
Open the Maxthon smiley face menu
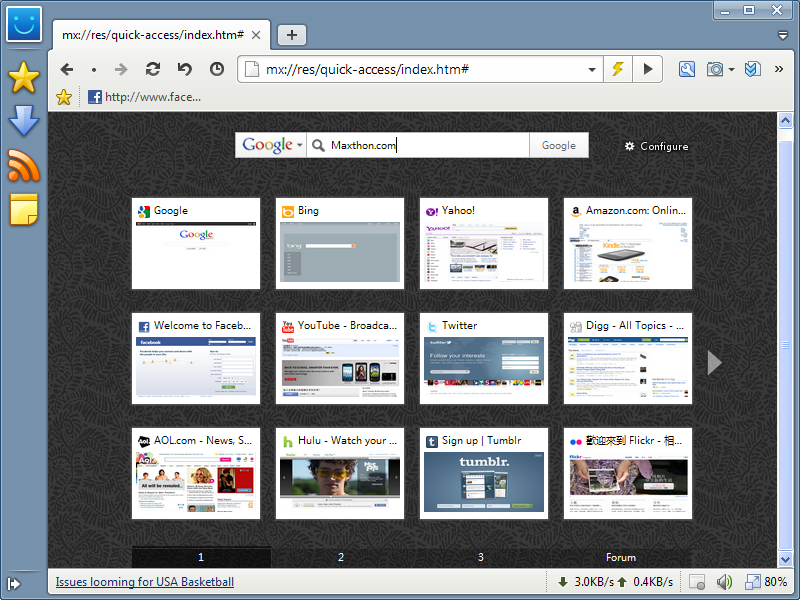point(24,24)
